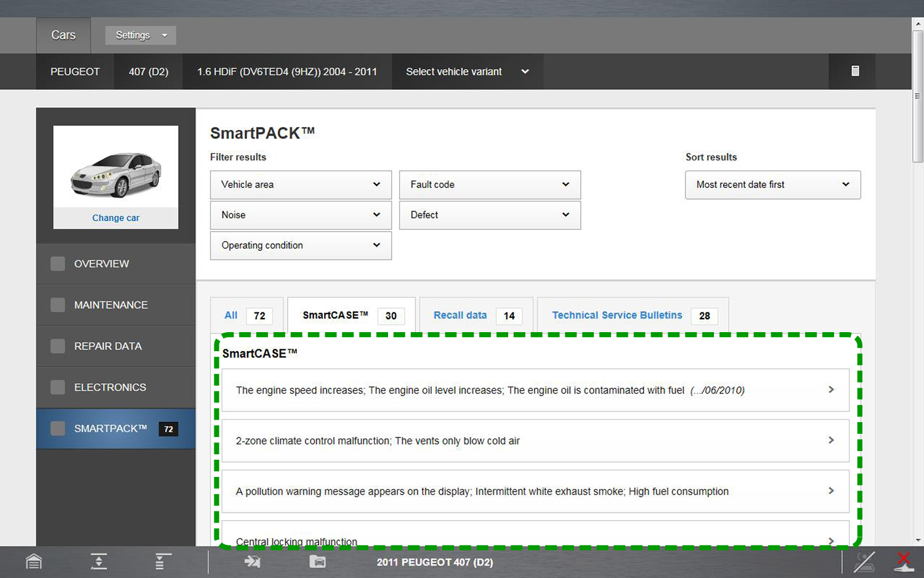Image resolution: width=924 pixels, height=578 pixels.
Task: Tick the OVERVIEW checkbox in sidebar
Action: pyautogui.click(x=58, y=264)
